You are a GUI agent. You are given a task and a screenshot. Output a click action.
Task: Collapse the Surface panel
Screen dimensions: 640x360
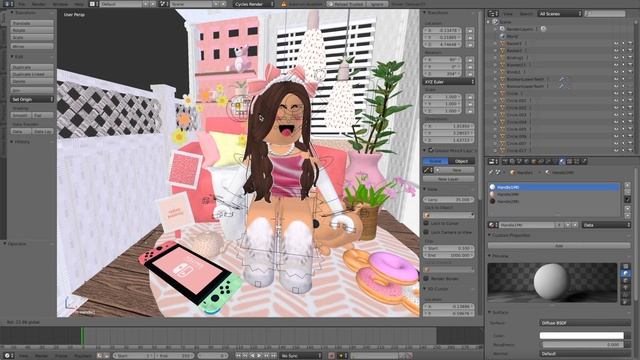(498, 312)
